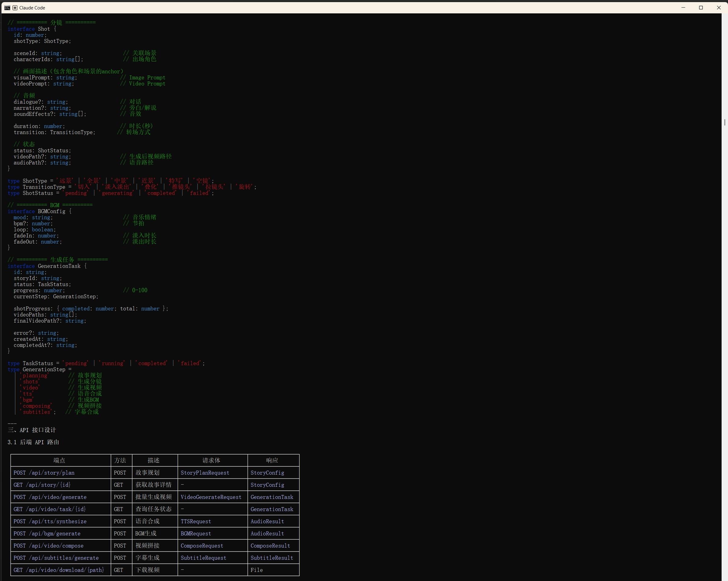This screenshot has width=728, height=581.
Task: Click 'status: ShotStatus;' line
Action: pyautogui.click(x=42, y=151)
